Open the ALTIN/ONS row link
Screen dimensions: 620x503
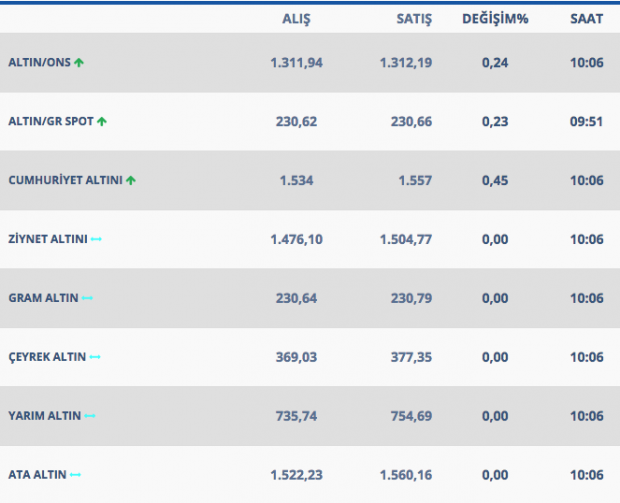38,62
